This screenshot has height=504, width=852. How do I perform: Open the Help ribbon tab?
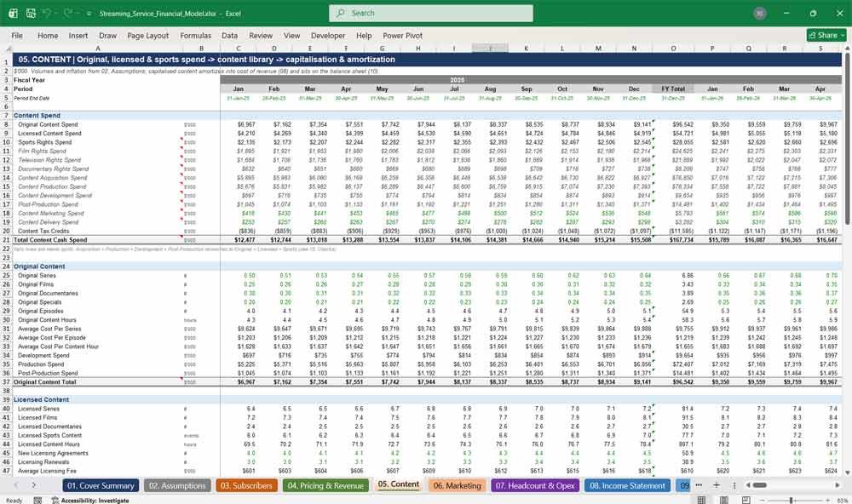364,35
